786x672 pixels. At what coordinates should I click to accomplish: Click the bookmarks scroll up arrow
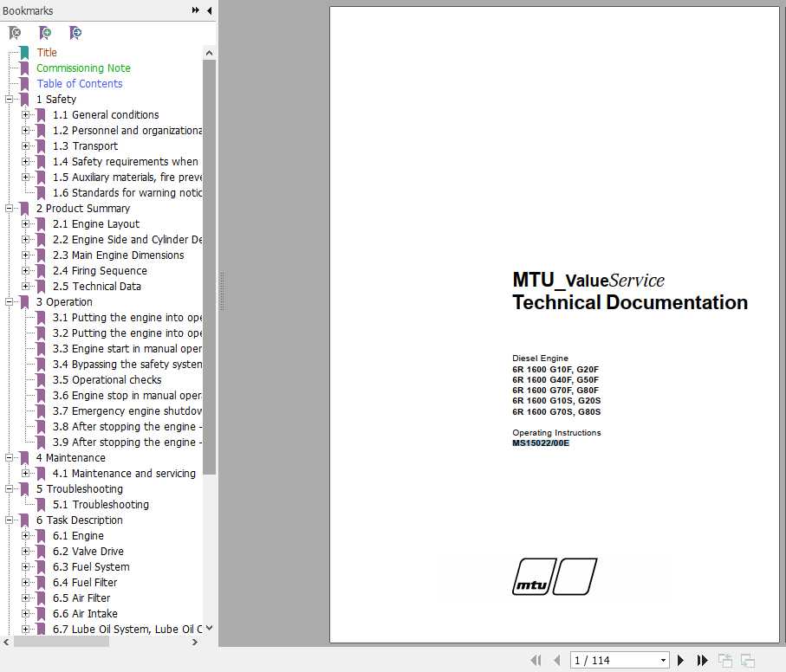click(x=210, y=53)
